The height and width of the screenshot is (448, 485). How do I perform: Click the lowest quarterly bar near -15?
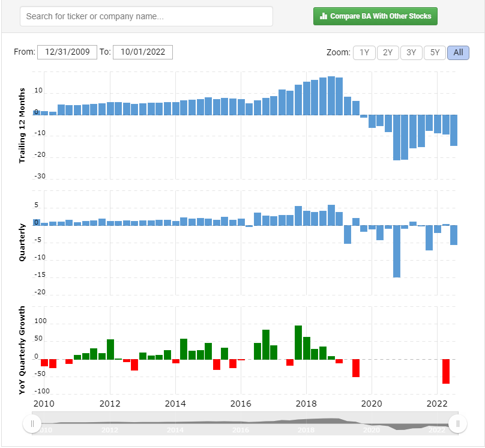click(397, 251)
